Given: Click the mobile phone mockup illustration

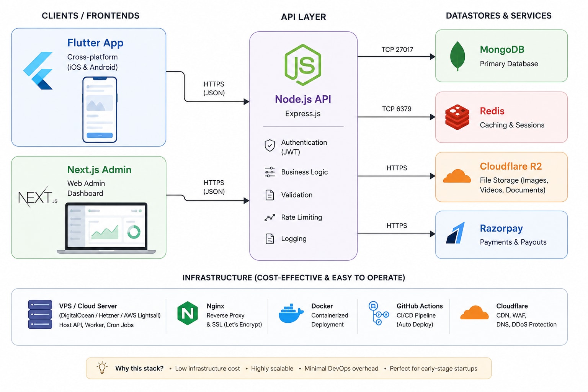Looking at the screenshot, I should point(100,109).
